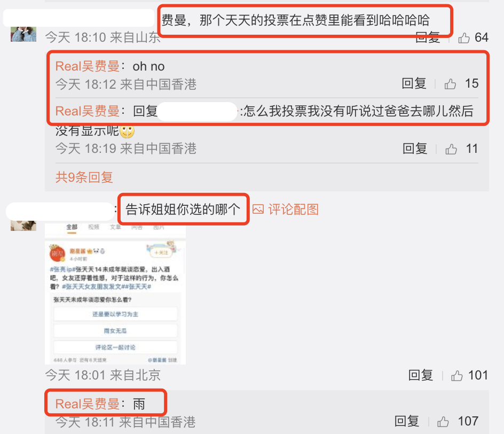Like the 'oh no' reply
Screen dimensions: 504x434
pos(450,84)
